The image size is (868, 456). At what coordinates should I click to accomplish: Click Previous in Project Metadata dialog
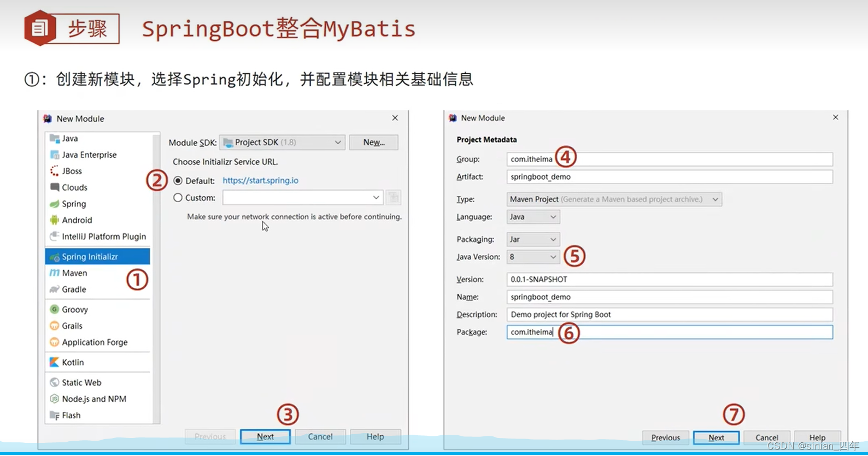[x=666, y=438]
